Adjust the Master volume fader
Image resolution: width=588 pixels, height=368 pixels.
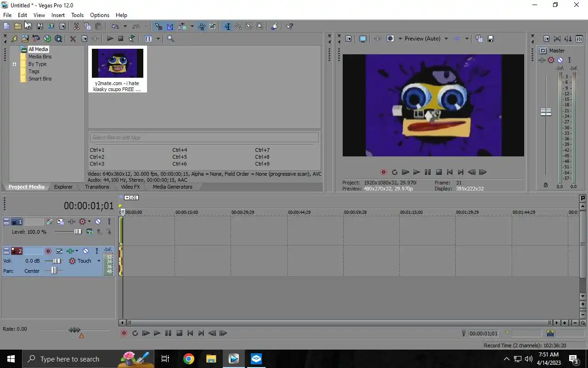tap(546, 112)
